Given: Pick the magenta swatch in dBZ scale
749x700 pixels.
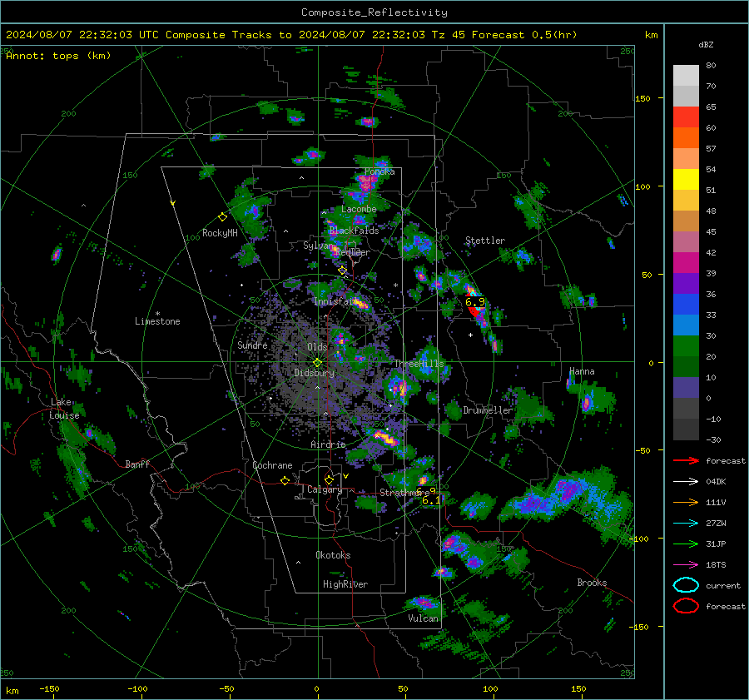Looking at the screenshot, I should pos(686,263).
